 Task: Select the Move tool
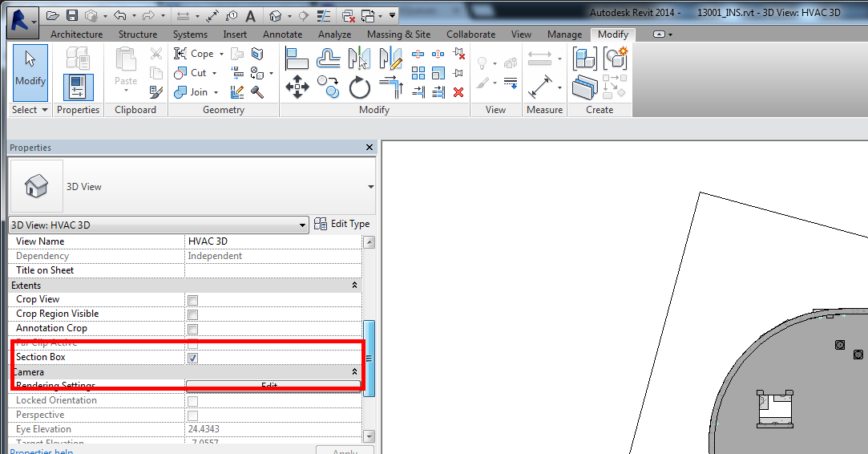[x=297, y=87]
